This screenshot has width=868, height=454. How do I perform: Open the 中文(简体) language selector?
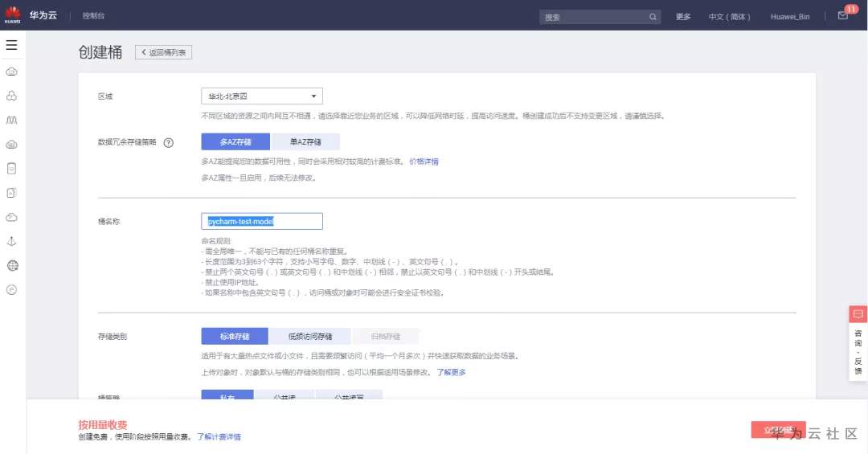730,17
